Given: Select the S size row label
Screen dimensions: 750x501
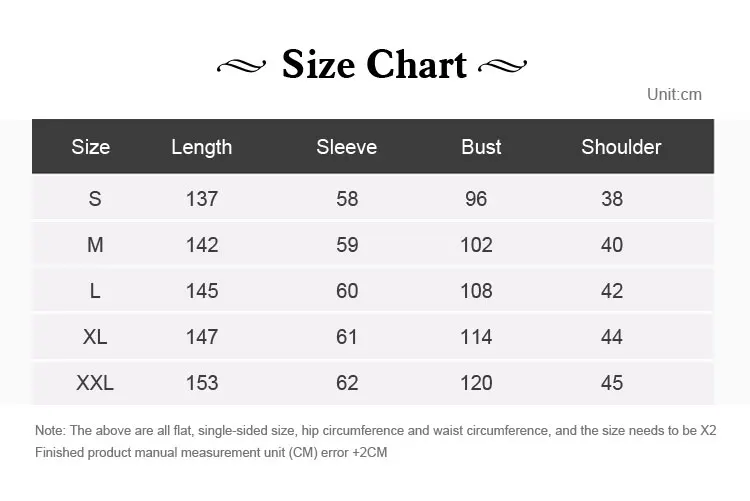Looking at the screenshot, I should point(95,199).
